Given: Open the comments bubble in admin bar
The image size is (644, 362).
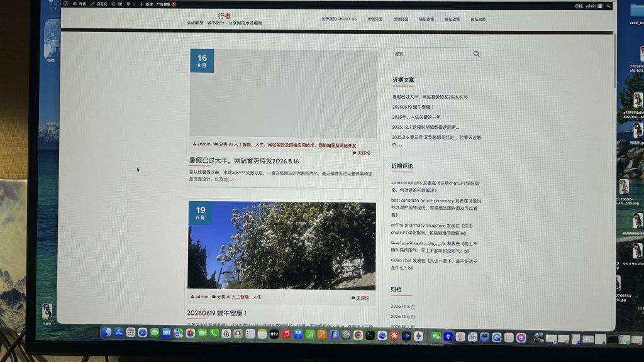Looking at the screenshot, I should tap(131, 4).
